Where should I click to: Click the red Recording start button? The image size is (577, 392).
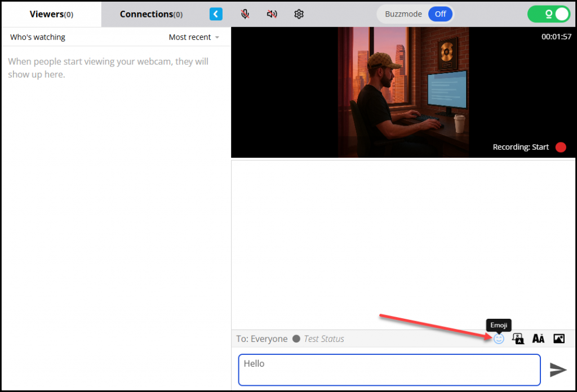[561, 147]
